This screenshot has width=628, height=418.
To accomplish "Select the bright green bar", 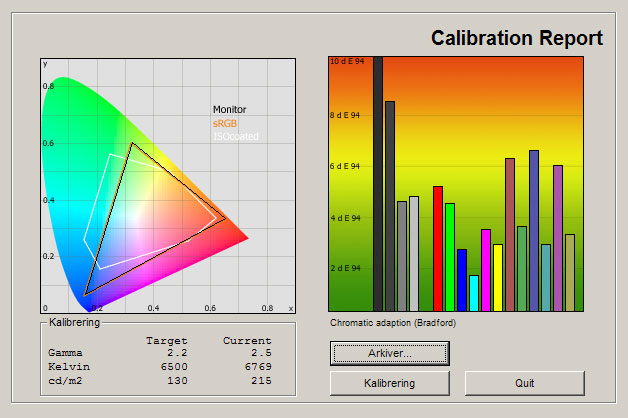I will 450,256.
